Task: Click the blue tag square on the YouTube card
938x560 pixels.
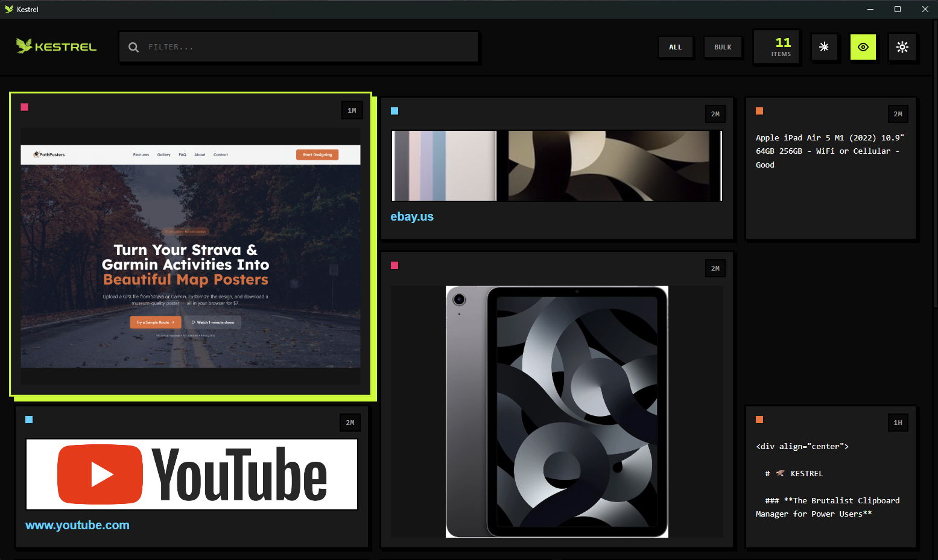Action: coord(29,420)
